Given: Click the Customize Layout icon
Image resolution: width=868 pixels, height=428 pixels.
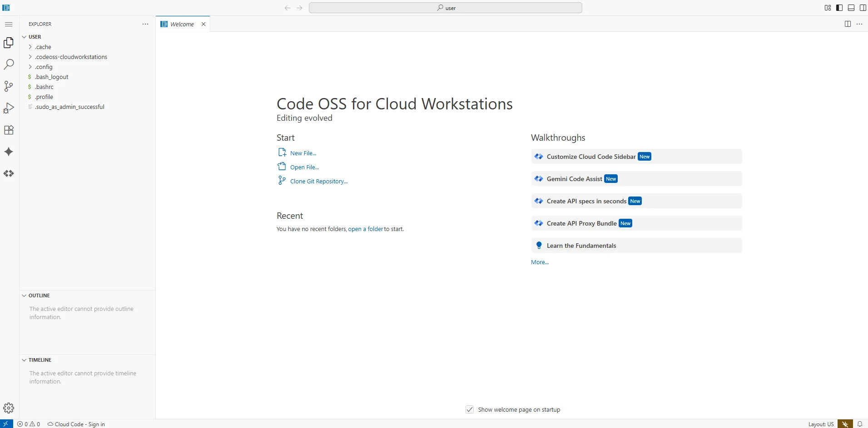Looking at the screenshot, I should (828, 8).
